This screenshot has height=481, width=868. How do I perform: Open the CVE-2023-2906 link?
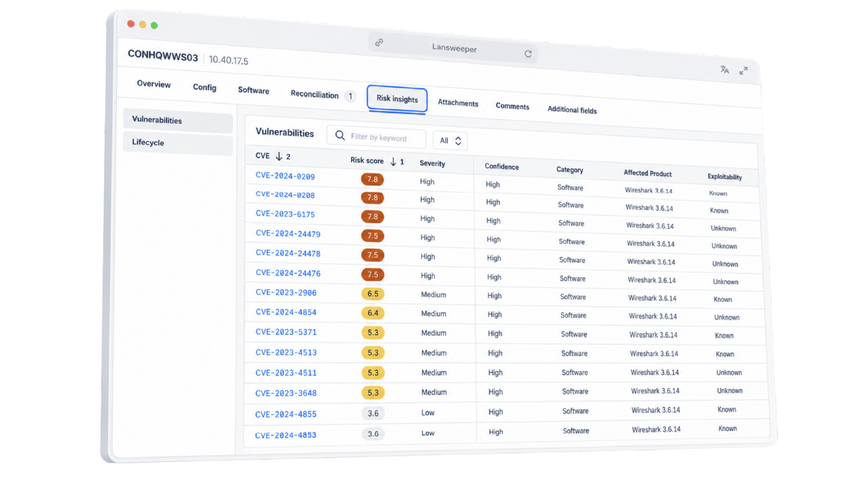click(286, 293)
